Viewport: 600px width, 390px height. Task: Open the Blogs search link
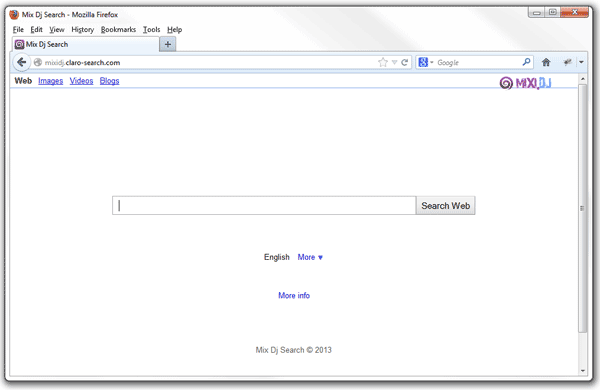pyautogui.click(x=109, y=81)
